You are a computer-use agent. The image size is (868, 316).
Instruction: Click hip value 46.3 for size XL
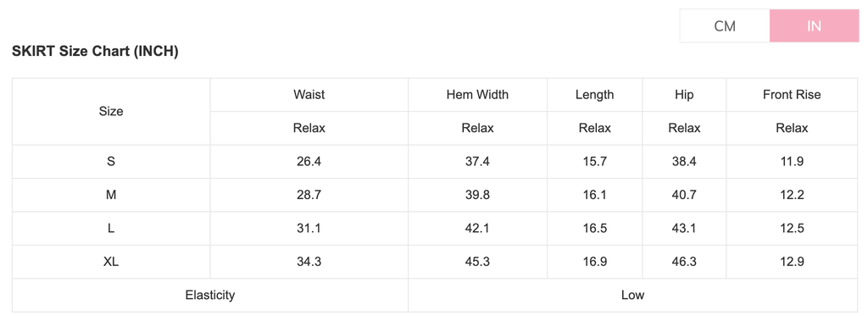pos(684,262)
